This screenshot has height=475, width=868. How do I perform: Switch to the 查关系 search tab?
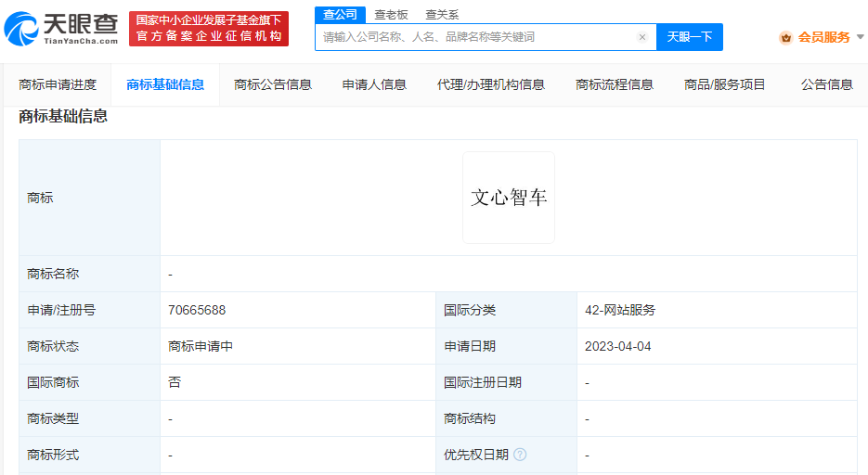(442, 14)
